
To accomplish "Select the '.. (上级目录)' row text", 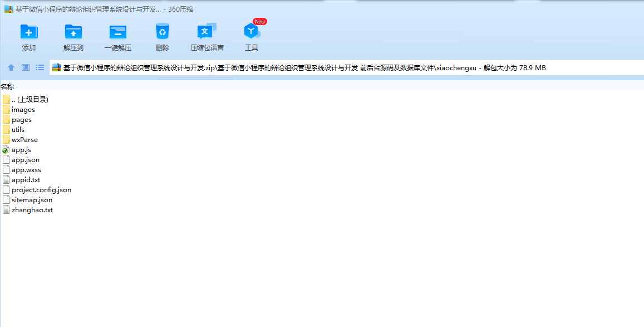I will (30, 99).
